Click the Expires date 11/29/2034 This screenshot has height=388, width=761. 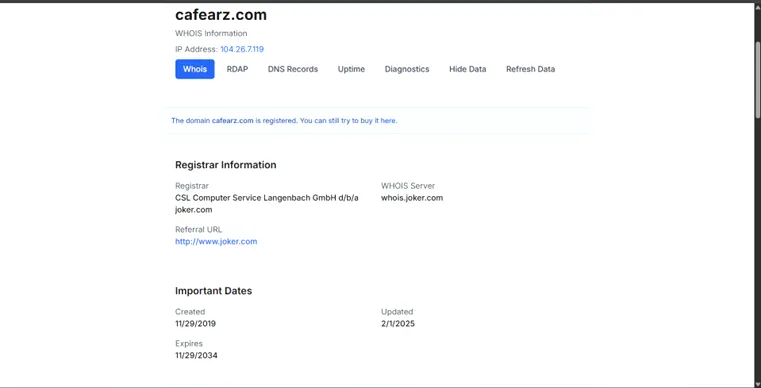pos(196,355)
